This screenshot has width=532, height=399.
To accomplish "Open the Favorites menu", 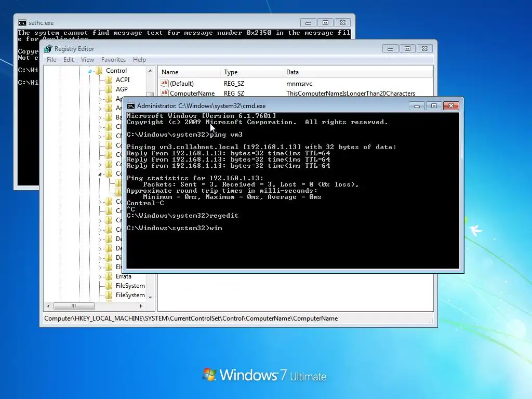I will (113, 60).
